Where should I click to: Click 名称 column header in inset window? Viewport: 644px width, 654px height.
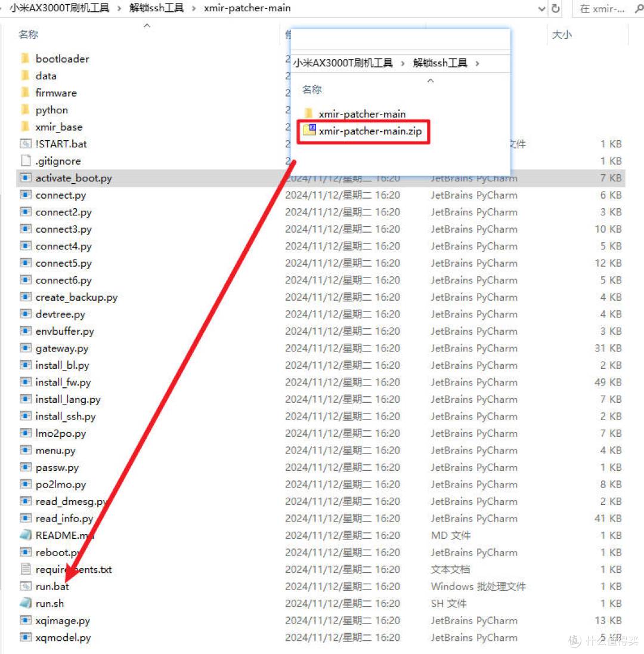point(312,90)
